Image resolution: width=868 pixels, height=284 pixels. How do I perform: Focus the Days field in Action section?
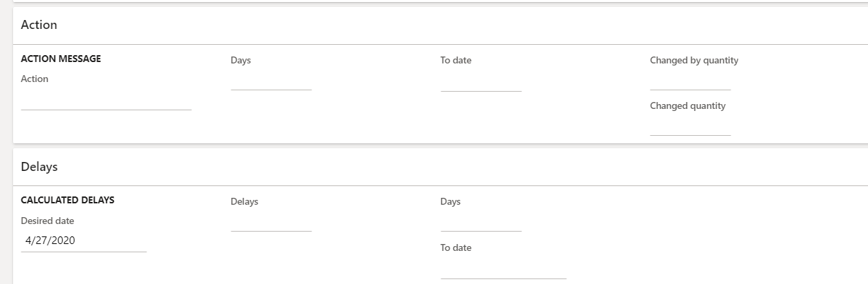pyautogui.click(x=271, y=81)
